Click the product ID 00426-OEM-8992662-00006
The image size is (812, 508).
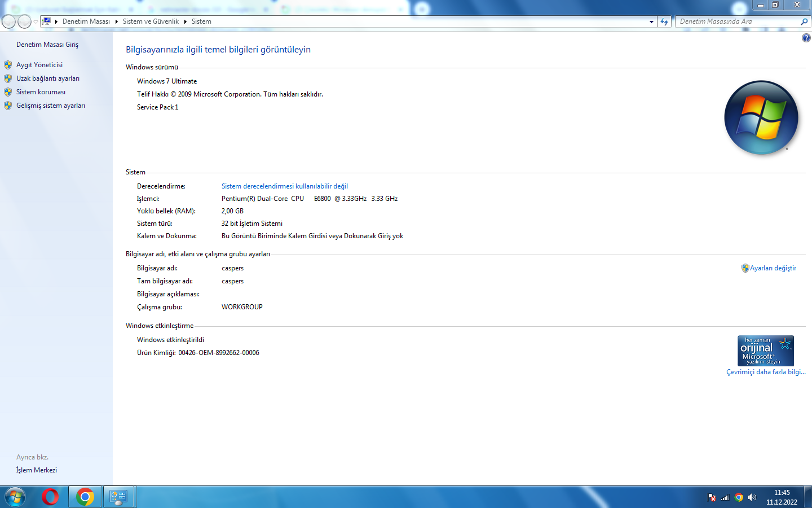click(219, 353)
